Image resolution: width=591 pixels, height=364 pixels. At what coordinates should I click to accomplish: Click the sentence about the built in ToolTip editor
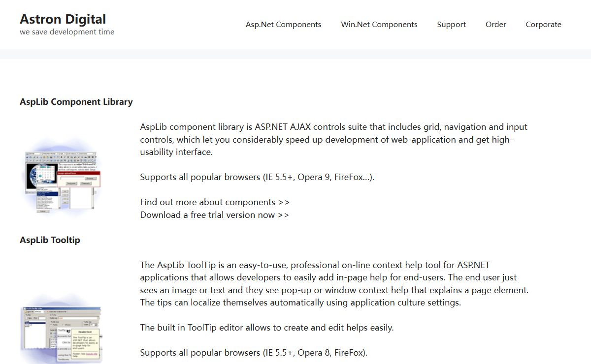(x=267, y=328)
